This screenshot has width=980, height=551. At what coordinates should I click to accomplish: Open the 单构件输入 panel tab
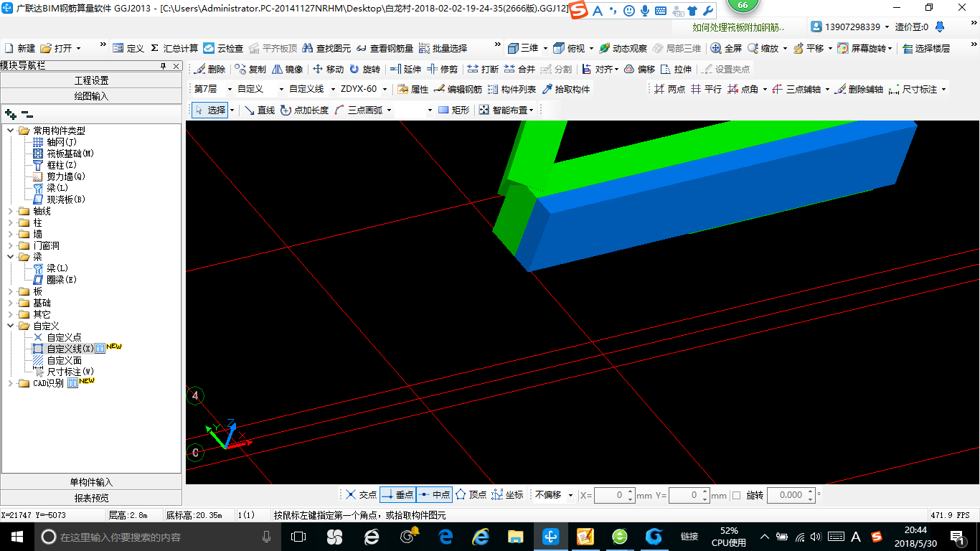pos(91,482)
